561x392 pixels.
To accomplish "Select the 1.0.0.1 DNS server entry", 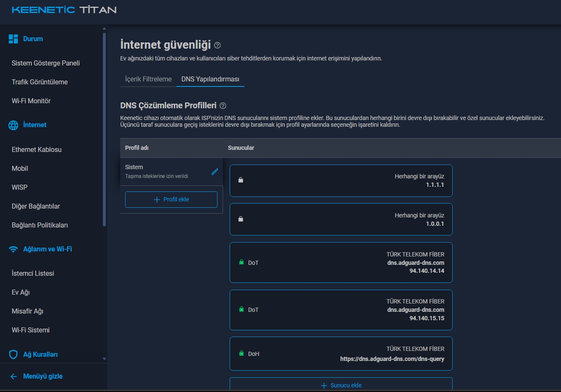I will point(341,220).
